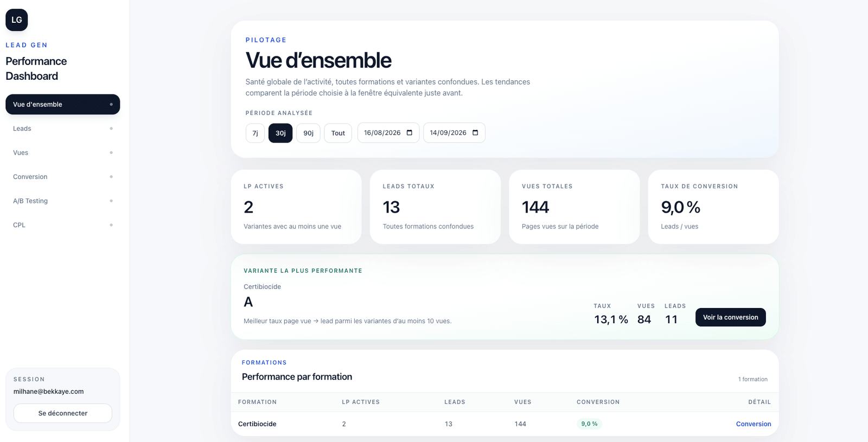Screen dimensions: 868x442
Task: Follow the Conversion link in Certibiocide row
Action: (754, 424)
